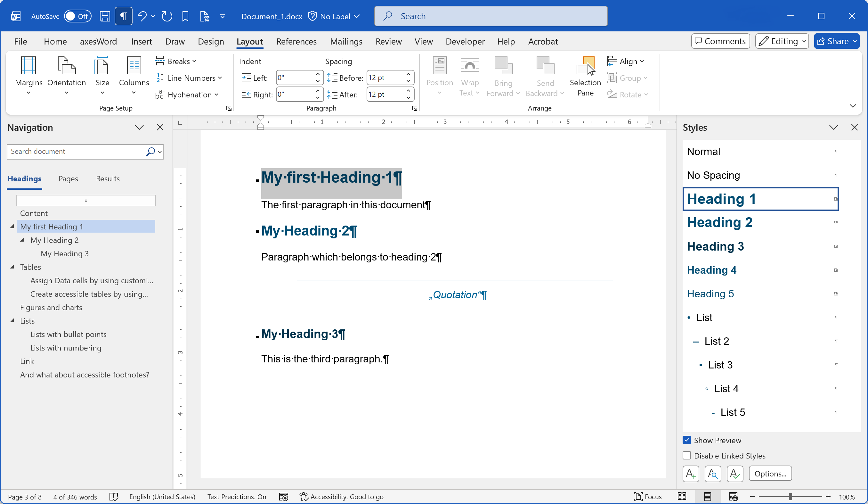Click the Share button

coord(837,41)
